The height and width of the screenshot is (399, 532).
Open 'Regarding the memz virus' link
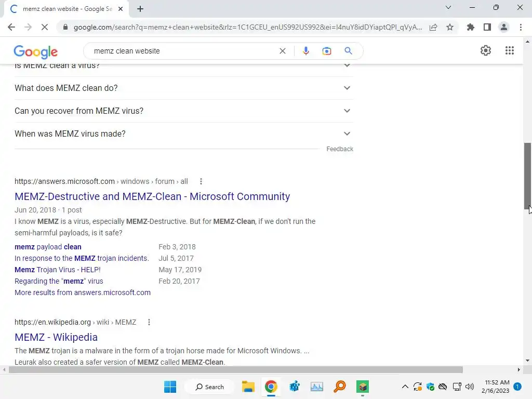click(x=59, y=281)
